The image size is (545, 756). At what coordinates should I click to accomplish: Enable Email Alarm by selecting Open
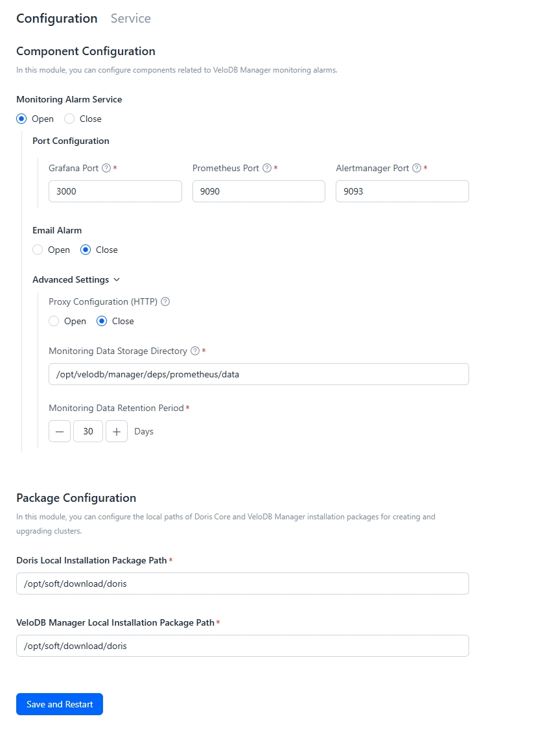click(x=38, y=250)
